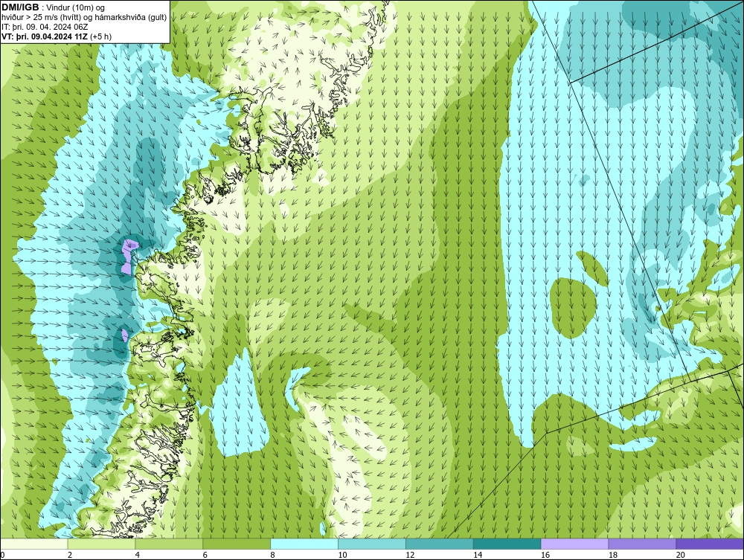Click the legend label "8"
Screen dimensions: 744x560
[273, 555]
